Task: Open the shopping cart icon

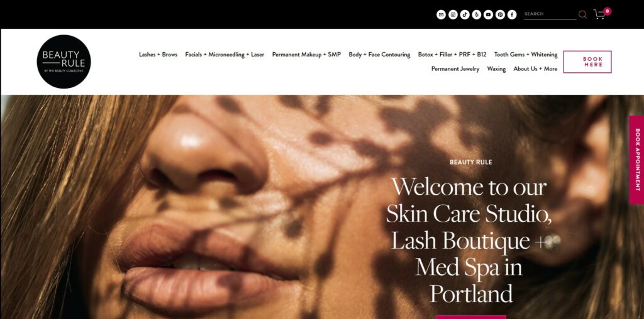Action: (x=599, y=15)
